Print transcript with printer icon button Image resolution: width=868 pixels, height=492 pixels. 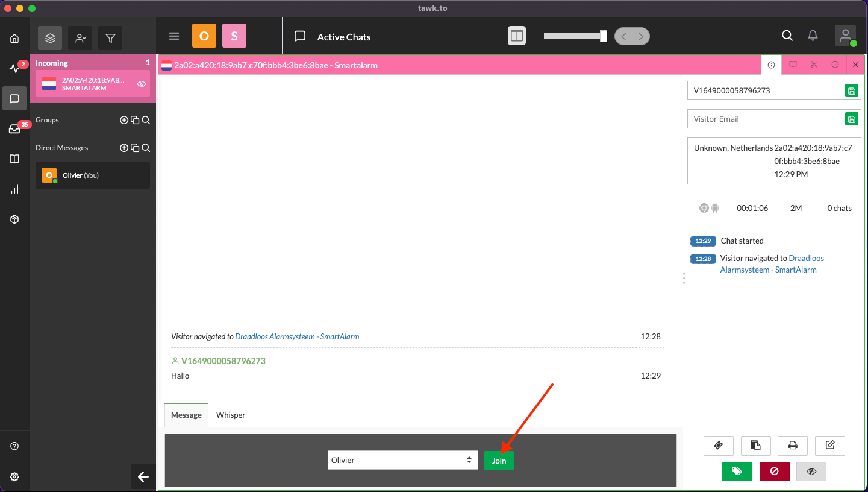click(x=793, y=445)
